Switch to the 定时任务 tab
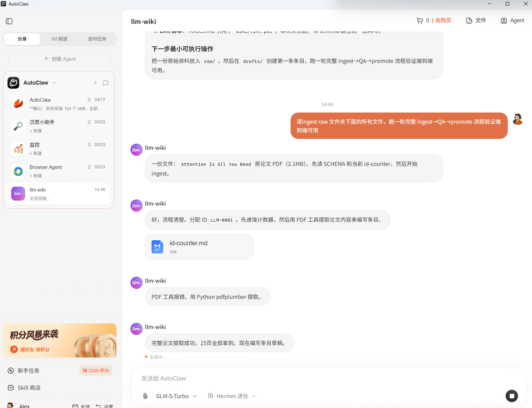532x408 pixels. tap(97, 39)
